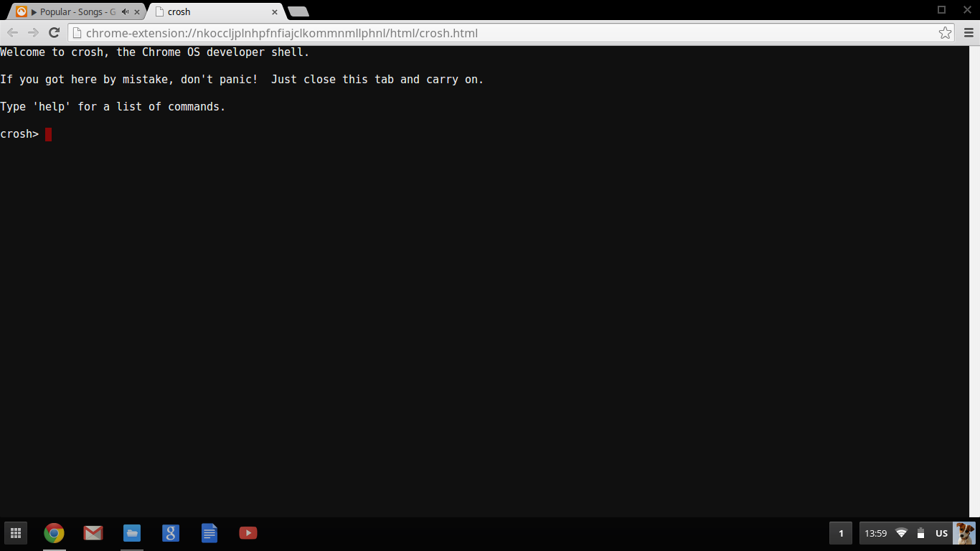This screenshot has width=980, height=551.
Task: Click the browser forward arrow
Action: (x=33, y=33)
